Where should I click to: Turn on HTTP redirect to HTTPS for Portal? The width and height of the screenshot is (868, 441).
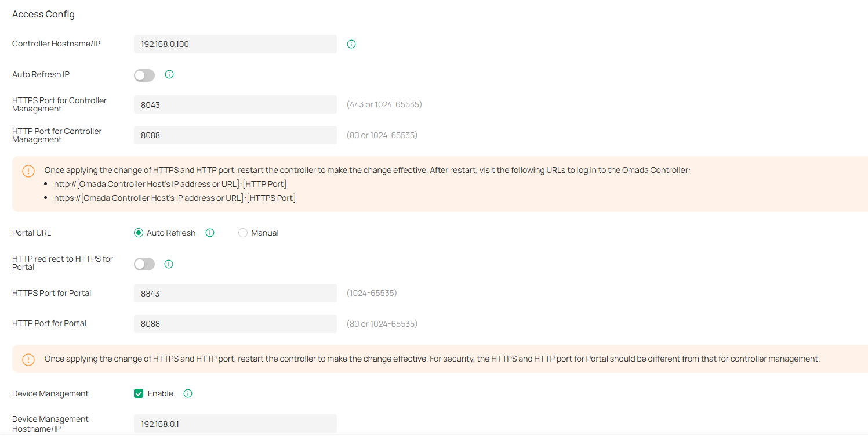144,263
